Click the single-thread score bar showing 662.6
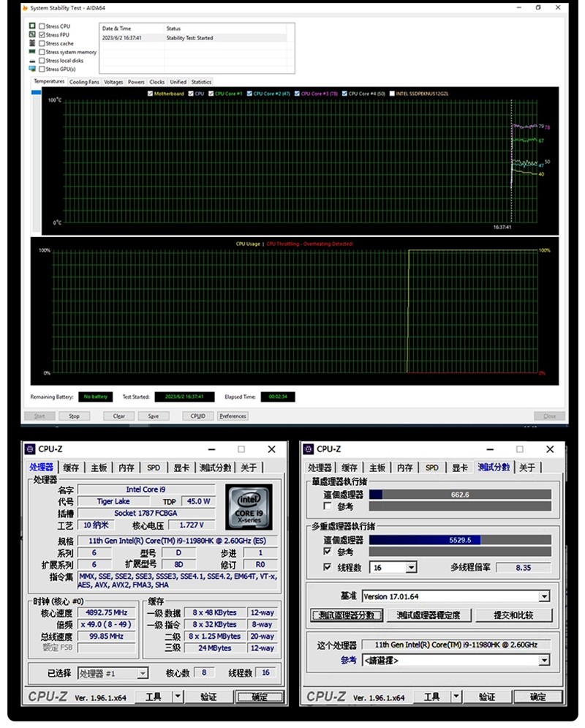This screenshot has height=728, width=585. [x=460, y=495]
